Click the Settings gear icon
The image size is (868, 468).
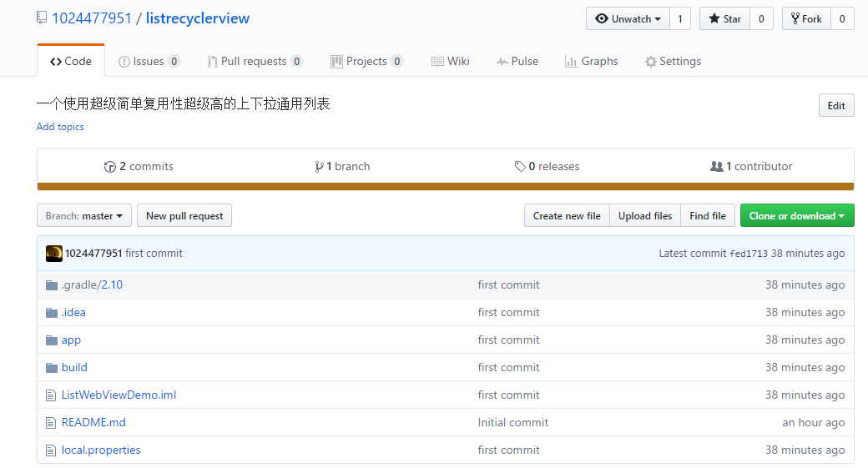click(650, 62)
